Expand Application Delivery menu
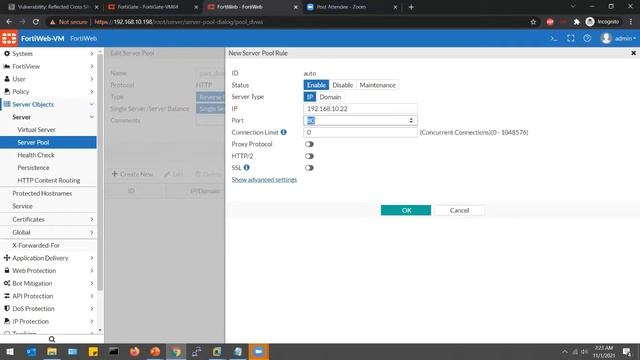 click(48, 258)
